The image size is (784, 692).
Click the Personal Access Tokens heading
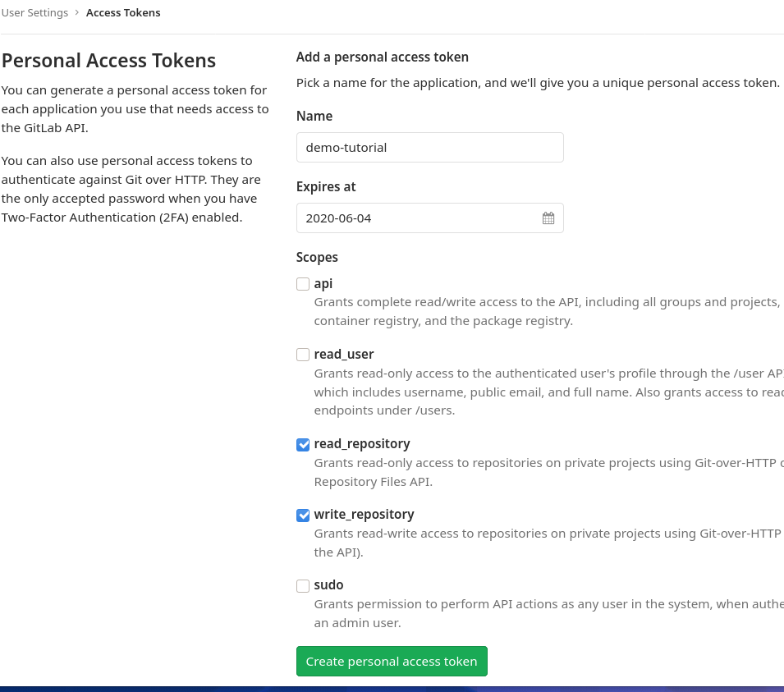tap(108, 61)
